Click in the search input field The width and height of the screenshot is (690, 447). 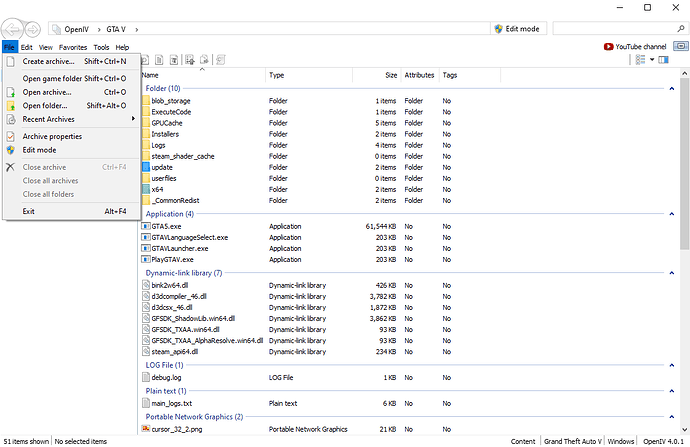tap(615, 29)
